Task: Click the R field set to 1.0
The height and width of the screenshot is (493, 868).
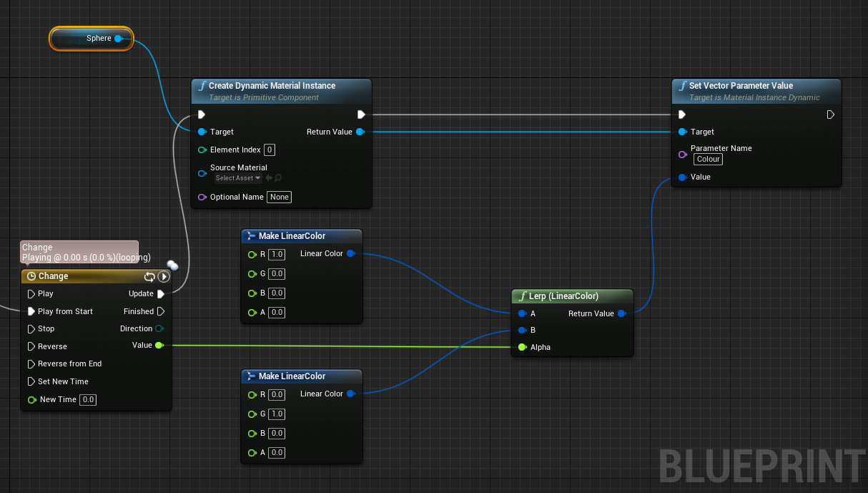Action: pyautogui.click(x=277, y=255)
